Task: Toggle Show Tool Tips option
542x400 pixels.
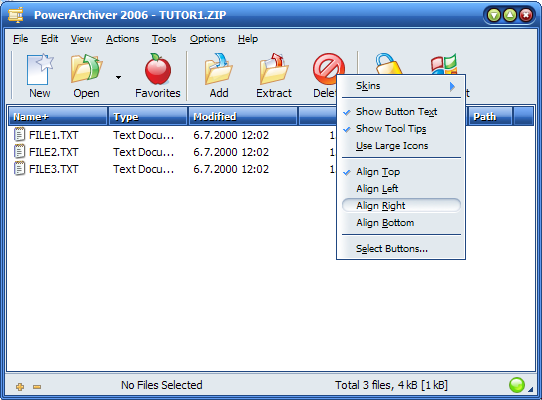Action: (x=401, y=129)
